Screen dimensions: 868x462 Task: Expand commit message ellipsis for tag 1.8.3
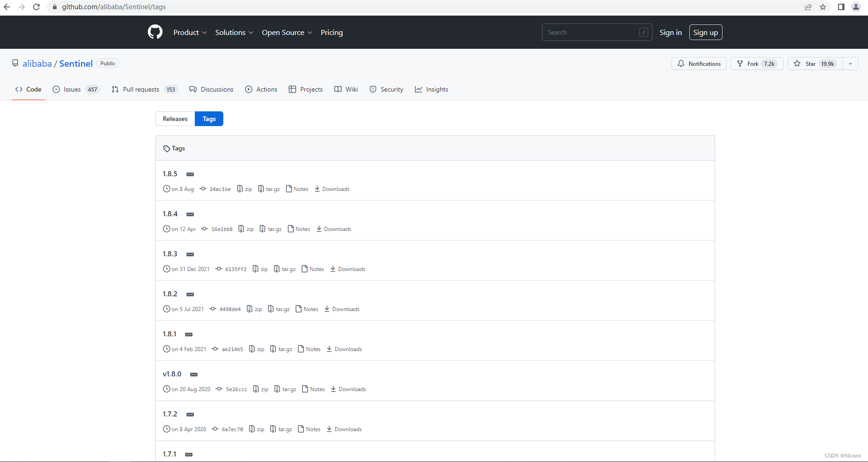point(190,254)
